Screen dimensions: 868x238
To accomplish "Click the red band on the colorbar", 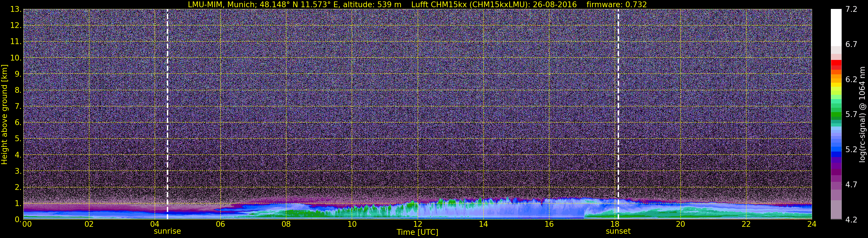I will 836,63.
